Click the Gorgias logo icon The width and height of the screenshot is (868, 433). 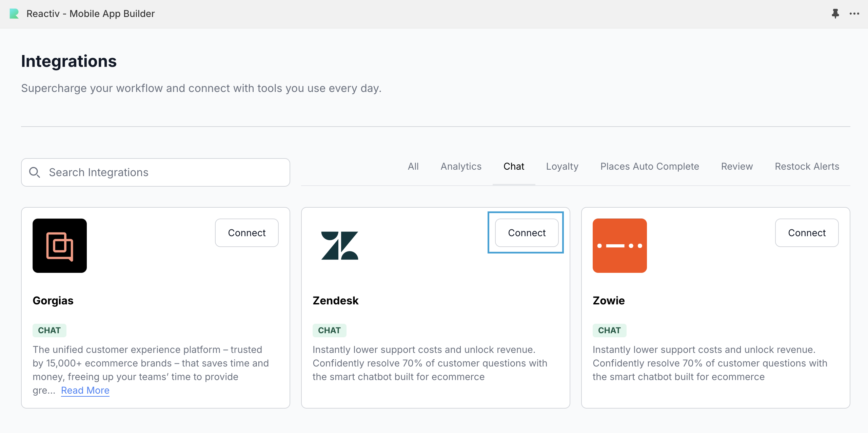click(x=60, y=246)
